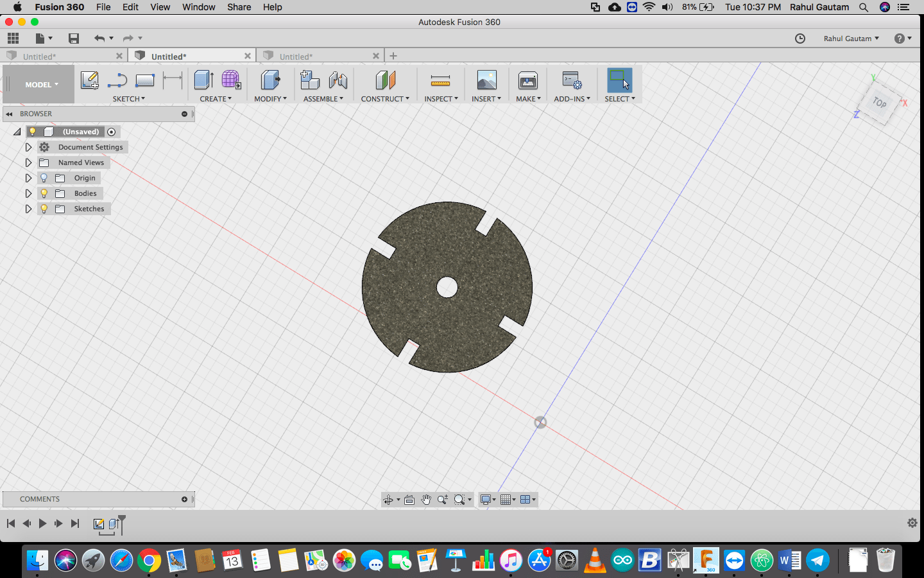Open the Rahul Gautam account menu

(851, 39)
